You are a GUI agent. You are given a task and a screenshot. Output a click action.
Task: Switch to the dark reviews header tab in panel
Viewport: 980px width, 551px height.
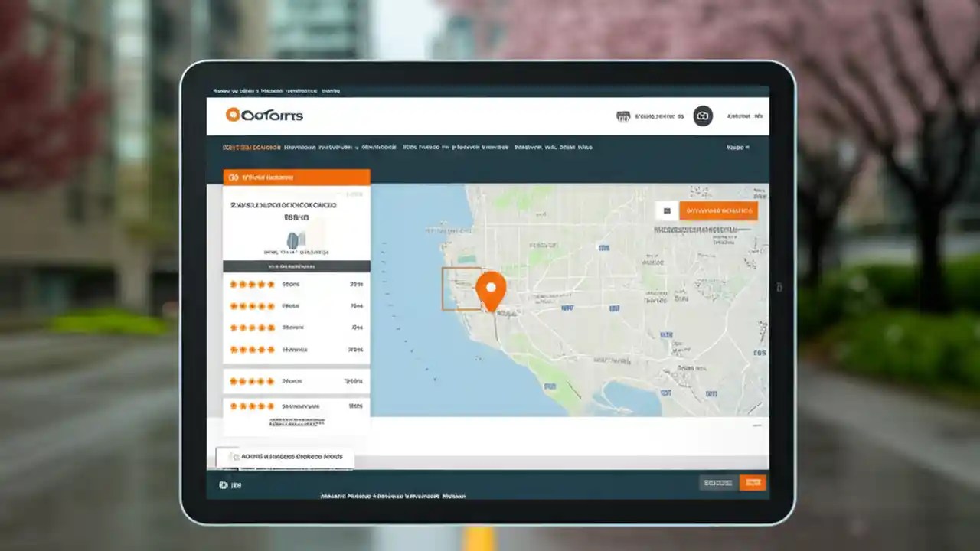pyautogui.click(x=296, y=266)
